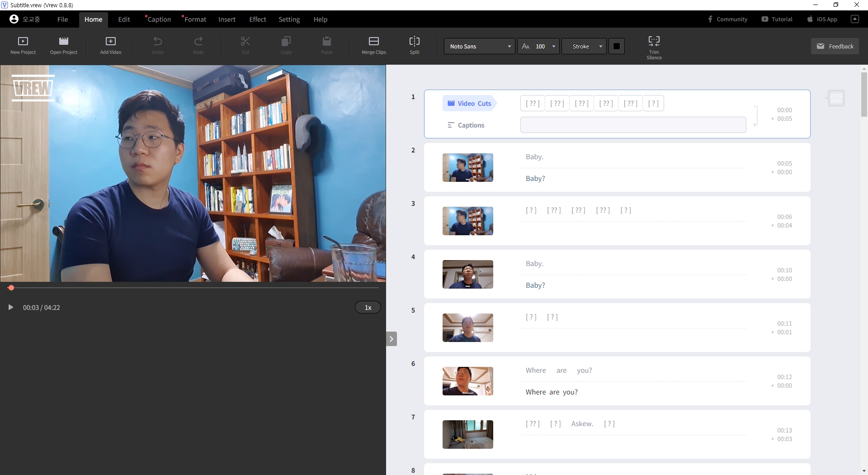Click the video playback progress bar

coord(193,288)
